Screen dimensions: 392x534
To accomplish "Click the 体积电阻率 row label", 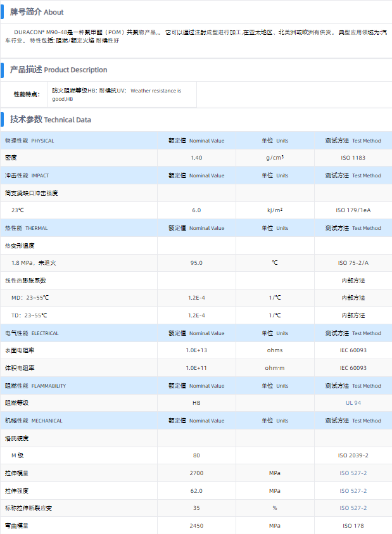I will [20, 368].
